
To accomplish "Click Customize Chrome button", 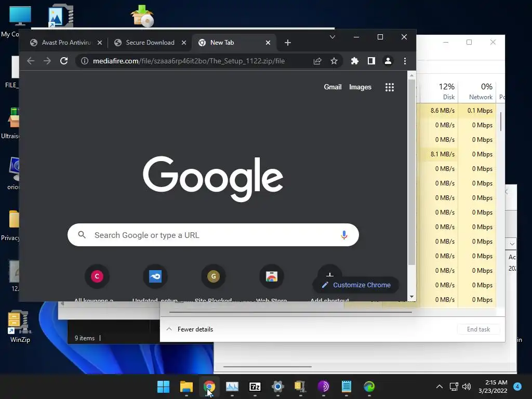I will [355, 285].
